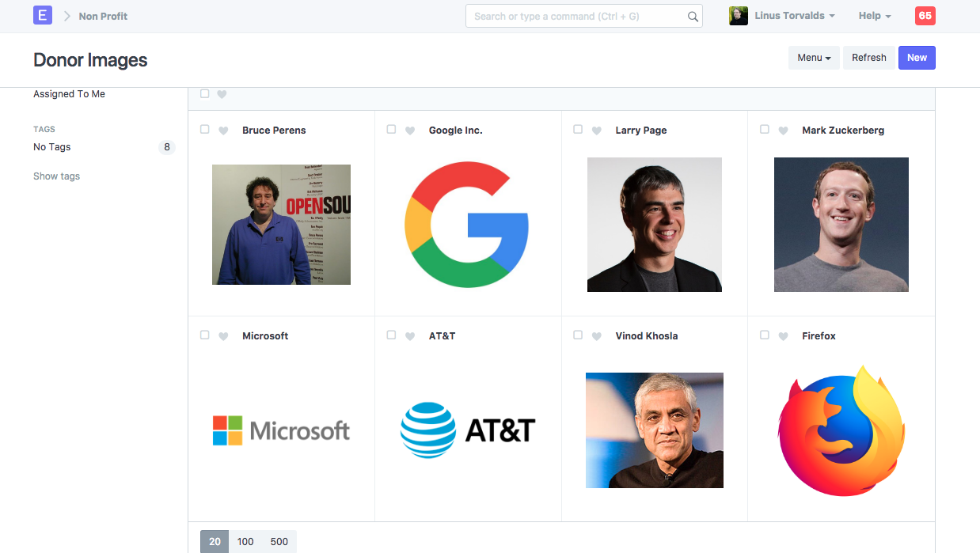
Task: Open Firefox logo thumbnail
Action: pyautogui.click(x=841, y=430)
